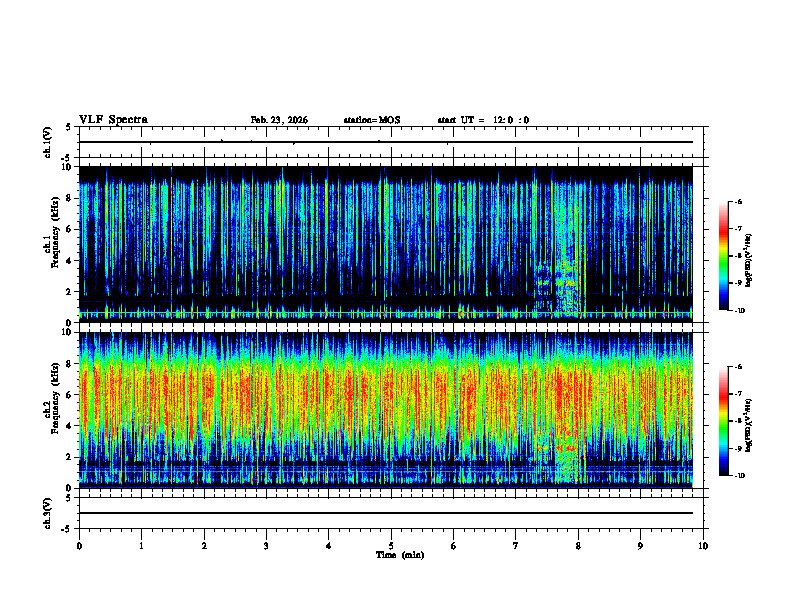Click inside the ch.2 spectrogram panel
The width and height of the screenshot is (792, 612).
(385, 410)
